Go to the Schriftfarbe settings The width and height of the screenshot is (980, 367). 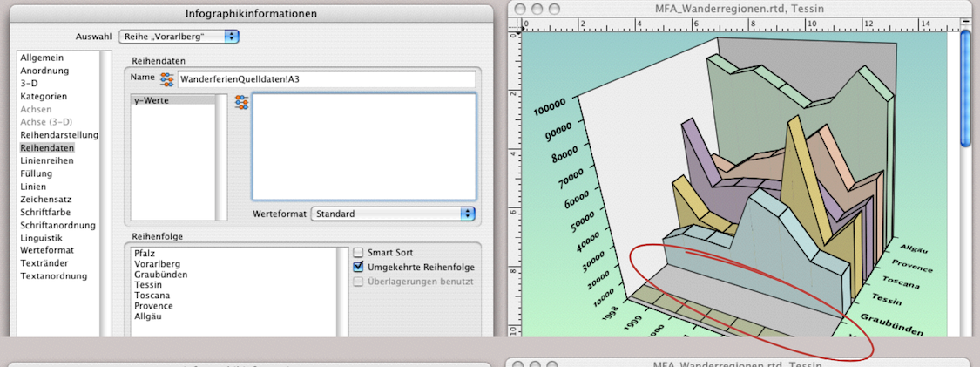coord(45,212)
